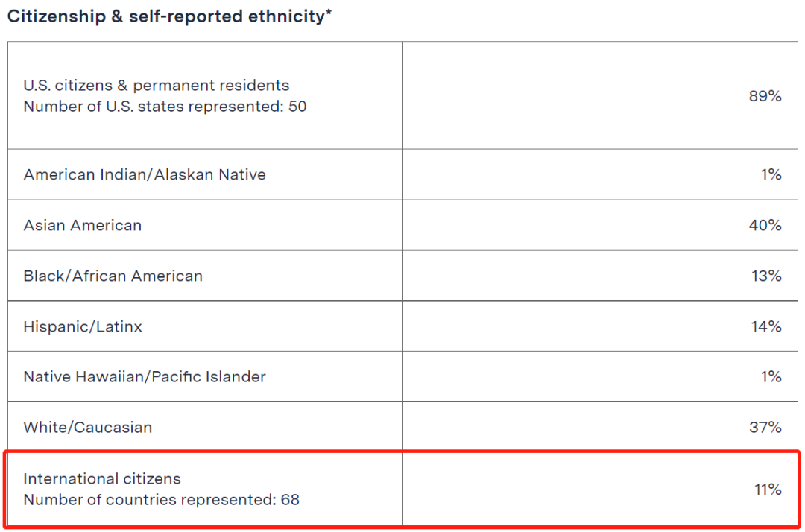Viewport: 805px width, 532px height.
Task: Click the asterisk after ethnicity heading
Action: (x=329, y=13)
